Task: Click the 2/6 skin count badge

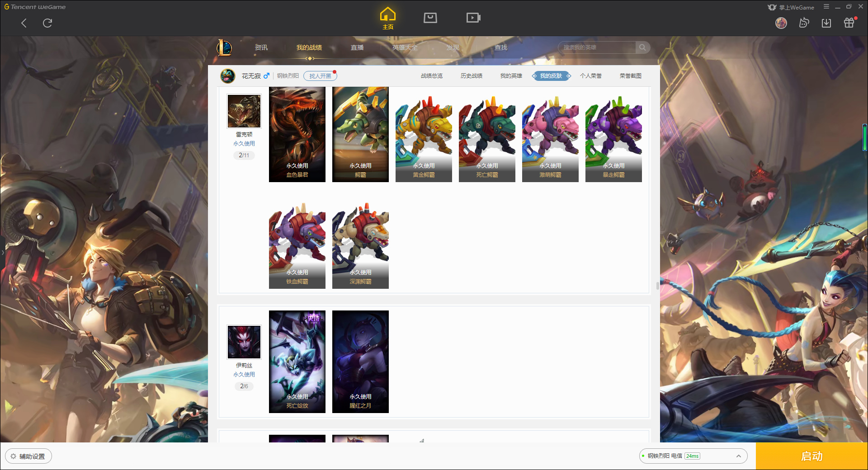Action: (x=244, y=386)
